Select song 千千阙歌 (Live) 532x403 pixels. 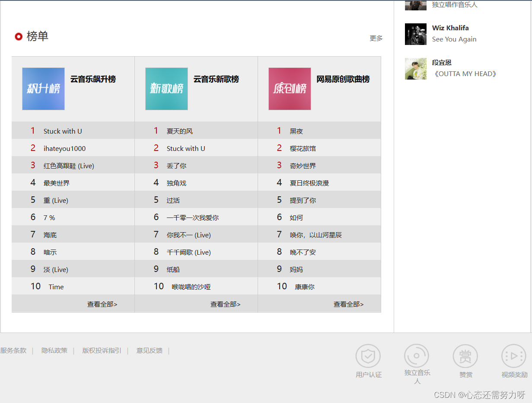(189, 253)
